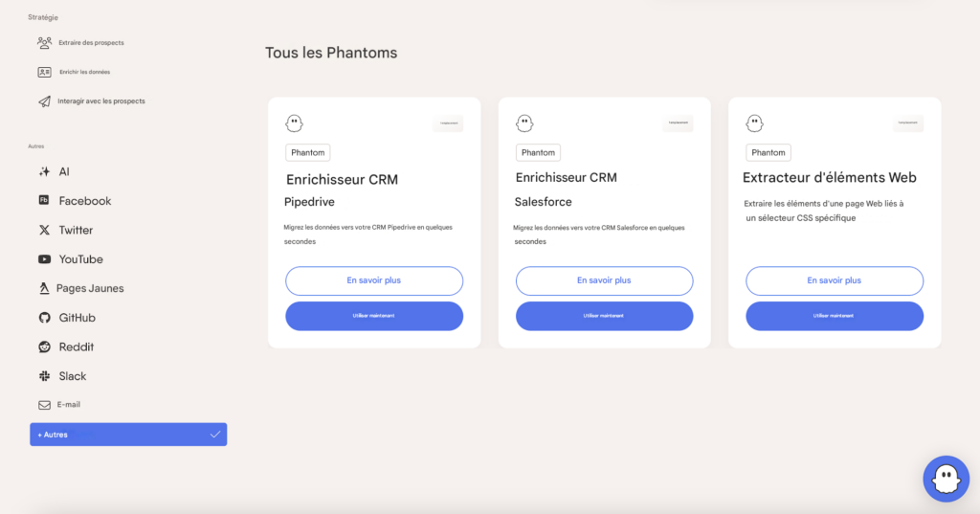Select the Facebook icon in sidebar

click(44, 200)
